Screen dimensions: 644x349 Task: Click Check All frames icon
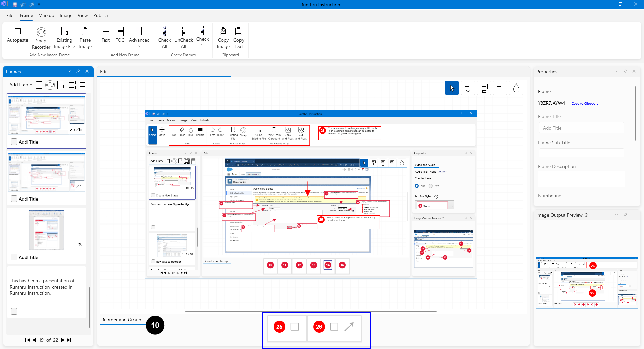pyautogui.click(x=164, y=32)
